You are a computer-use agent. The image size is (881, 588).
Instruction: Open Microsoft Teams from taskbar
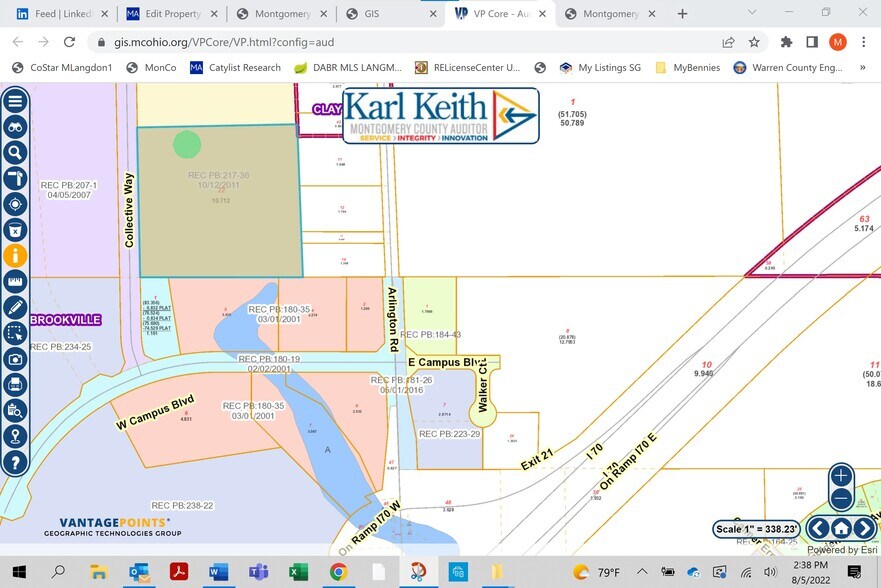[x=258, y=572]
